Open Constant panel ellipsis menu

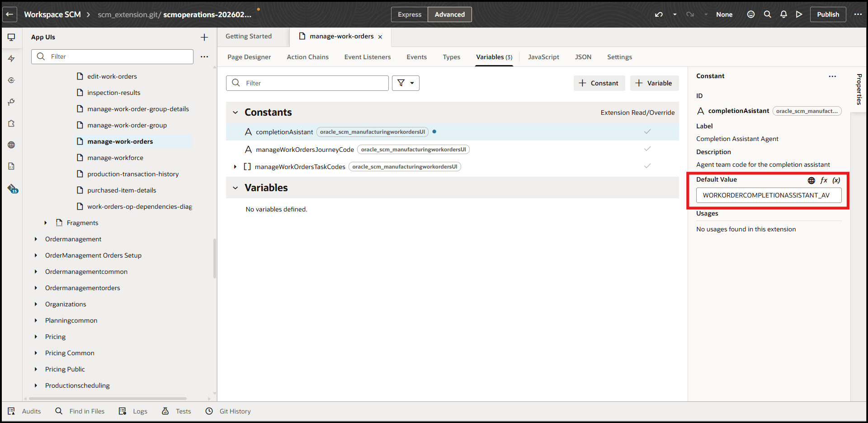[832, 76]
